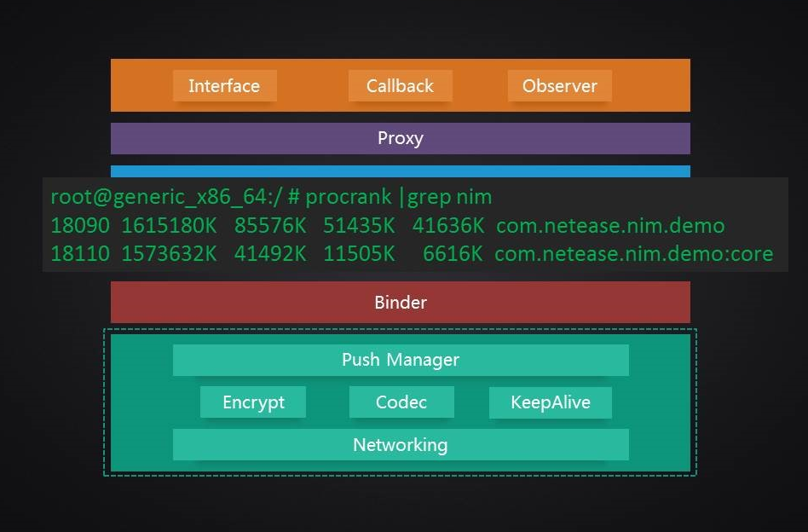Click the value 6616K

453,253
